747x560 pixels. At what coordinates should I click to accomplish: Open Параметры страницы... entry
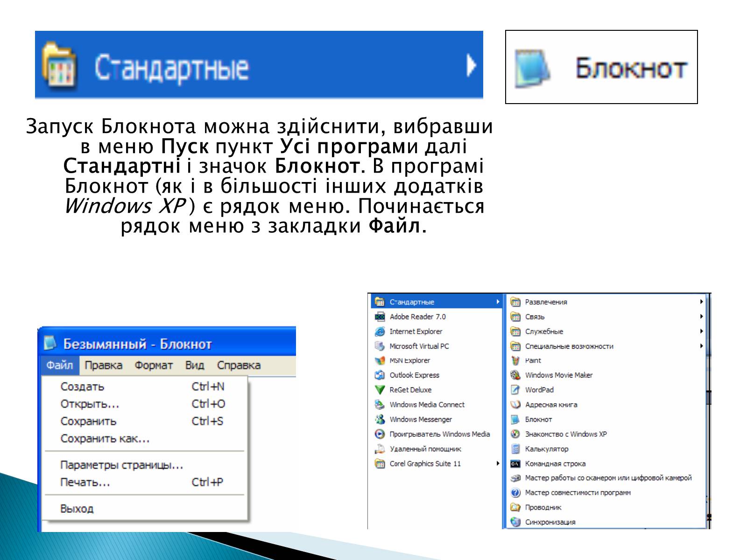pyautogui.click(x=144, y=465)
